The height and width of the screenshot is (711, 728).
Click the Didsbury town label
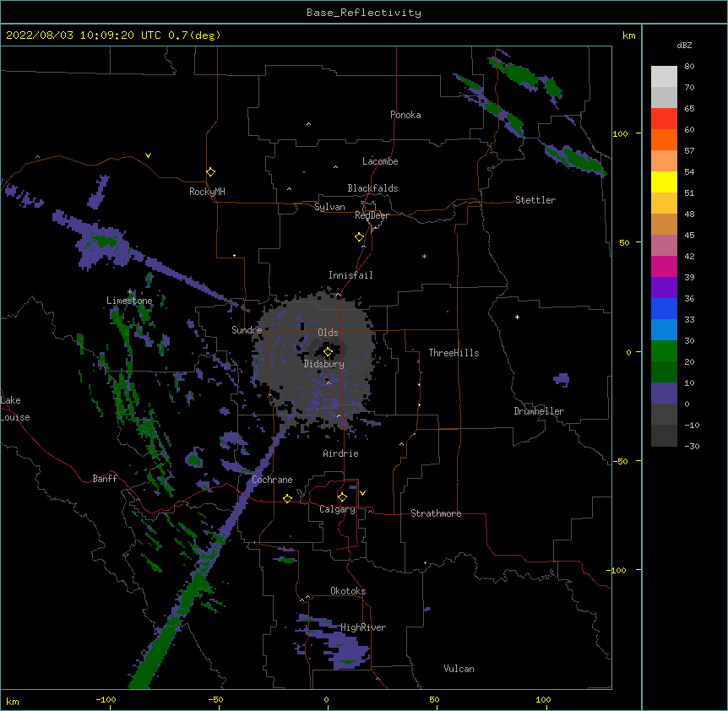(x=324, y=364)
